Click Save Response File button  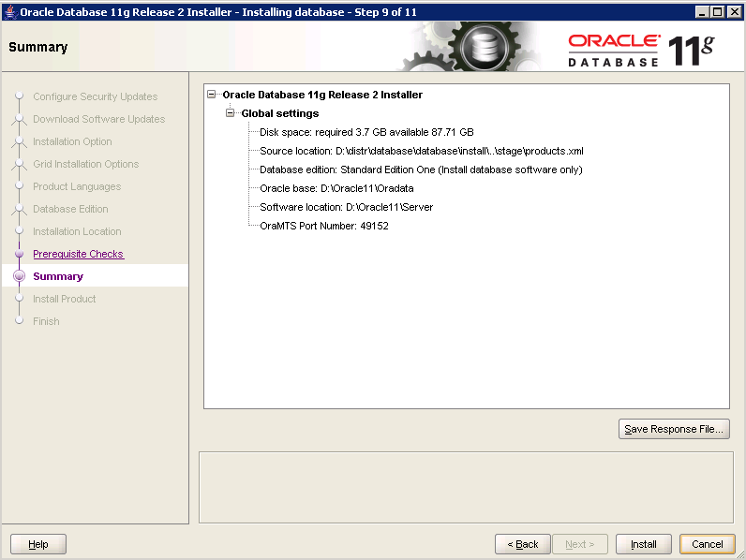[674, 429]
